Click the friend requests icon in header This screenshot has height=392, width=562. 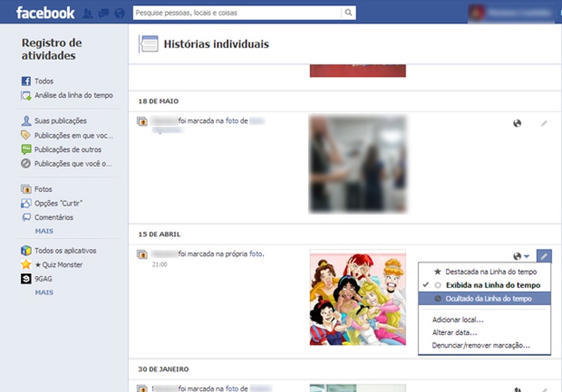coord(87,13)
